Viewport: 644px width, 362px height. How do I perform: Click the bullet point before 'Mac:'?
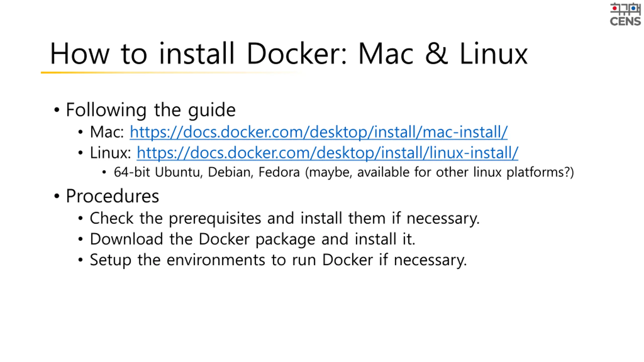point(80,132)
